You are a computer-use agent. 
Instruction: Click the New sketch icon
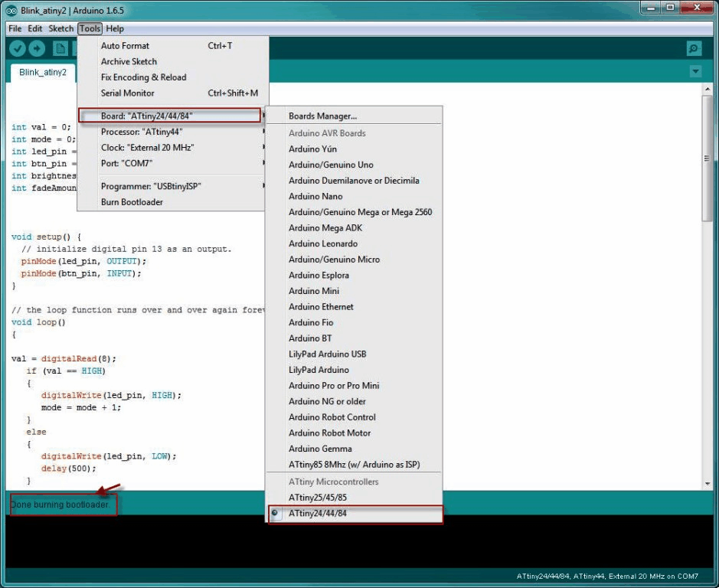coord(60,48)
